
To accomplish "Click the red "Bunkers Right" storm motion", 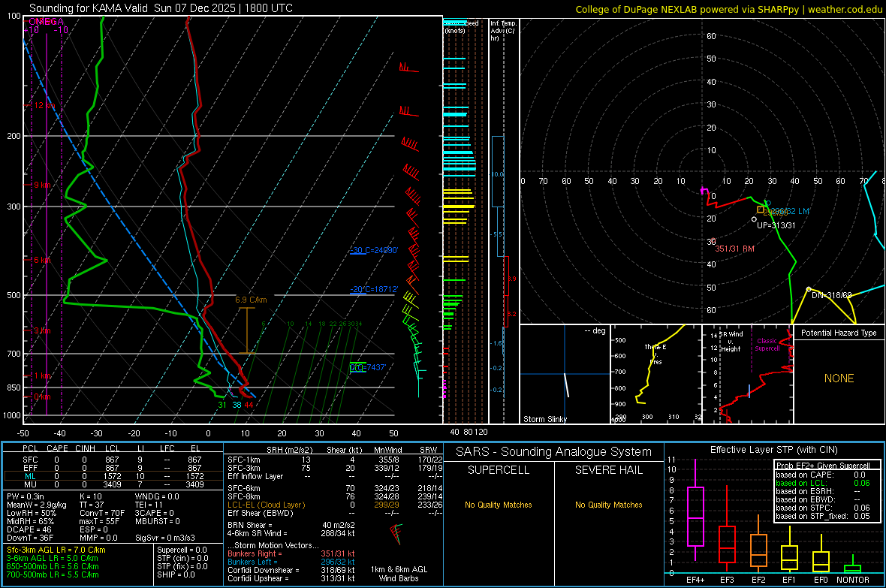I will pyautogui.click(x=291, y=553).
